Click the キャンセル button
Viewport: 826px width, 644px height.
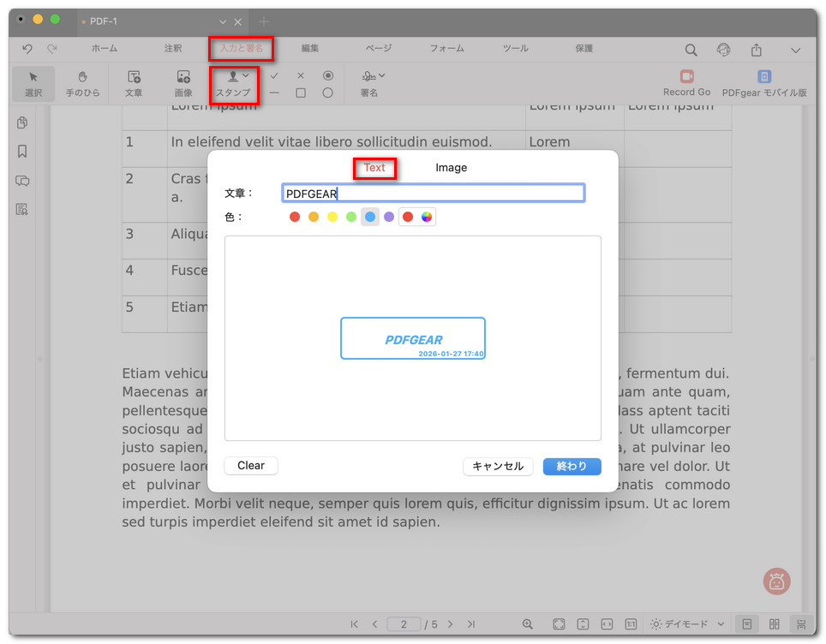498,466
